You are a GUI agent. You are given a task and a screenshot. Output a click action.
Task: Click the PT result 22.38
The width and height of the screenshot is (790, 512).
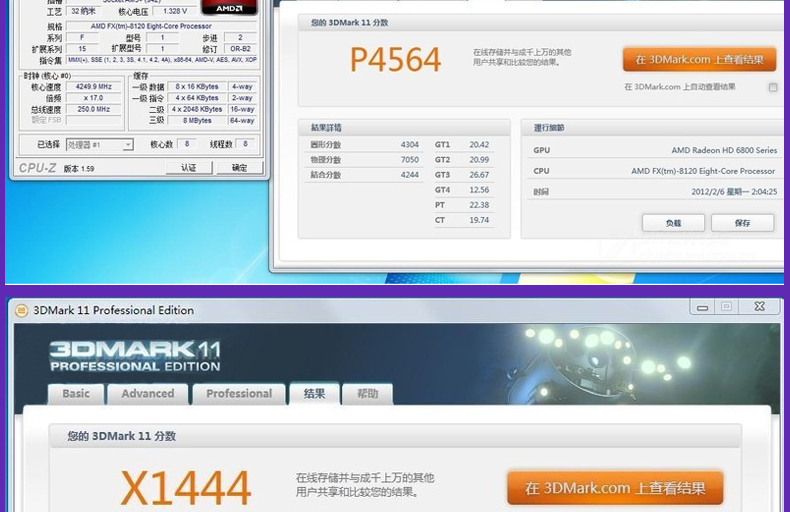pos(479,205)
